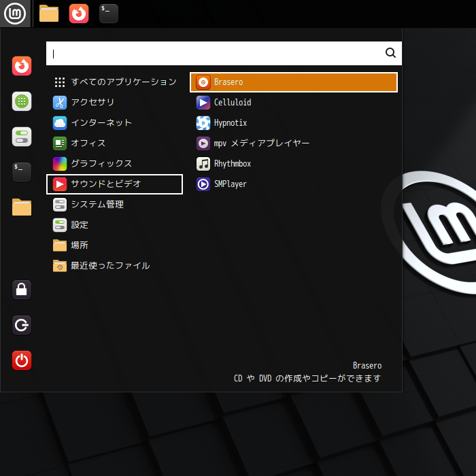Click the gray toggles icon beside システム管理
The image size is (476, 476).
(60, 205)
